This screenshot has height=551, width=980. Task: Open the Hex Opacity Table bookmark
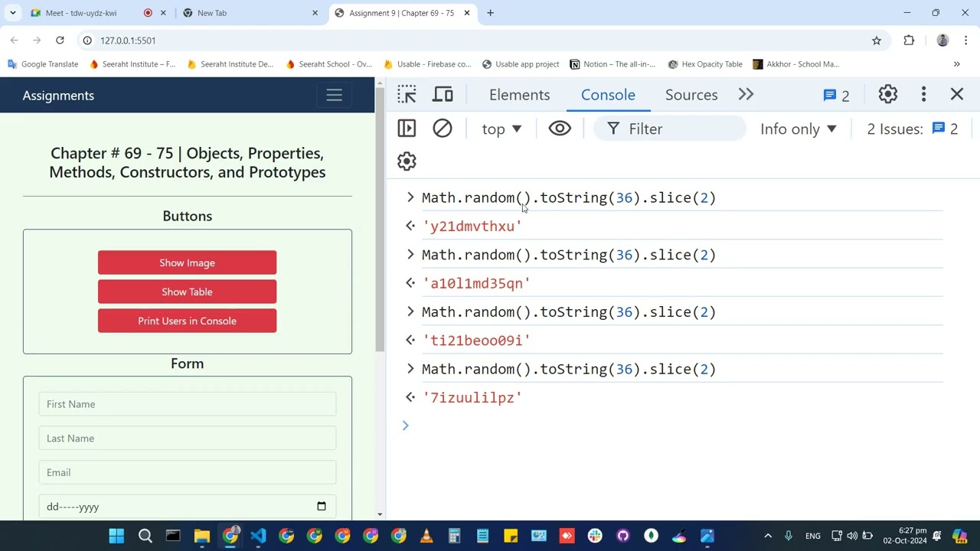[705, 64]
